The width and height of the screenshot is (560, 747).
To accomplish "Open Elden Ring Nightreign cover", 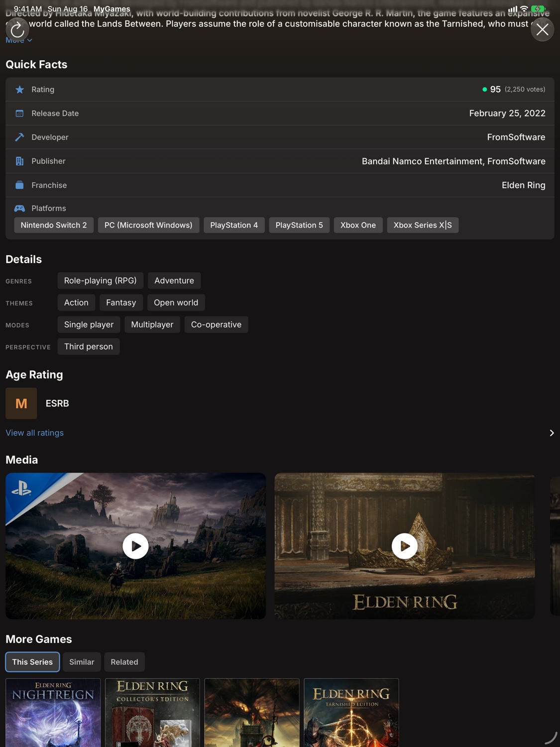I will (53, 713).
